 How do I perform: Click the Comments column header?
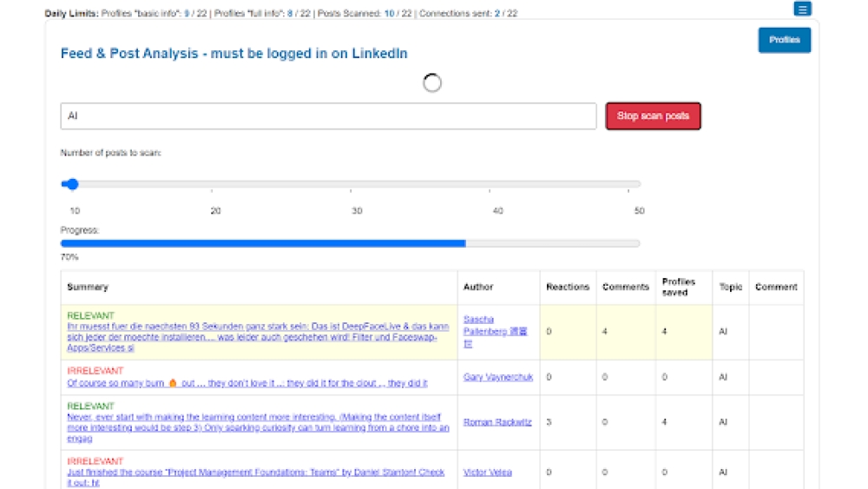[626, 287]
